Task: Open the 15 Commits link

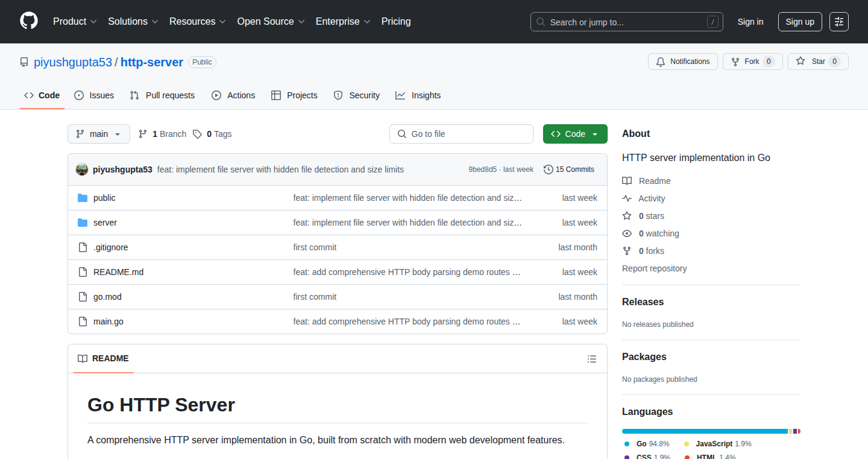Action: click(x=569, y=169)
